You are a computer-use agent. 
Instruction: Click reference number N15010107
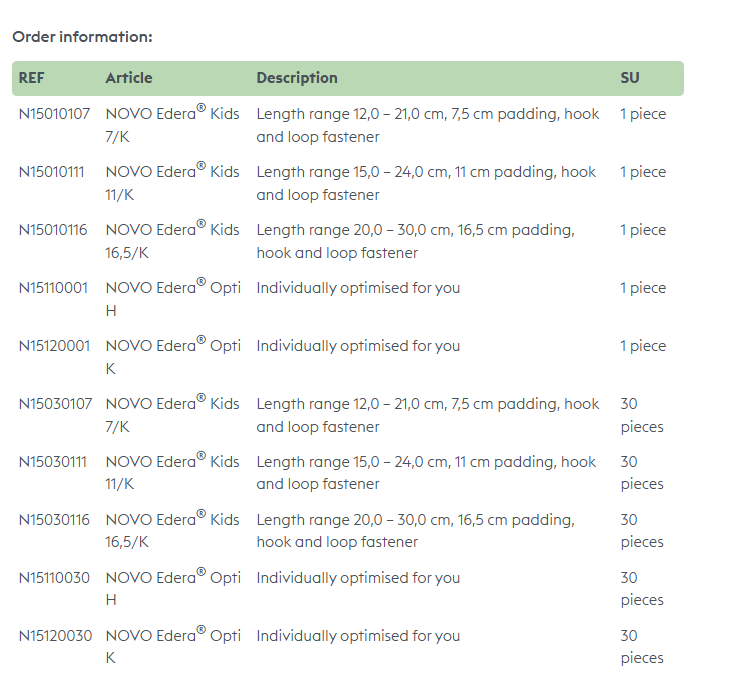(54, 114)
